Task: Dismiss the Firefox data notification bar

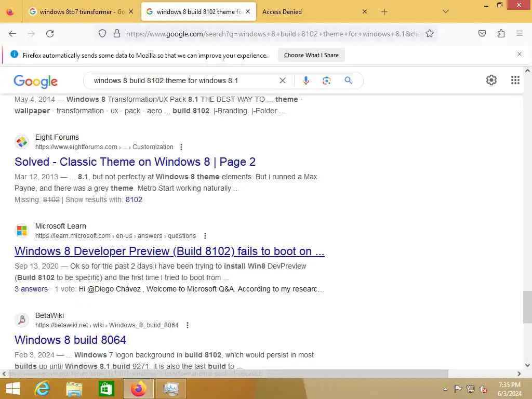Action: [x=519, y=54]
